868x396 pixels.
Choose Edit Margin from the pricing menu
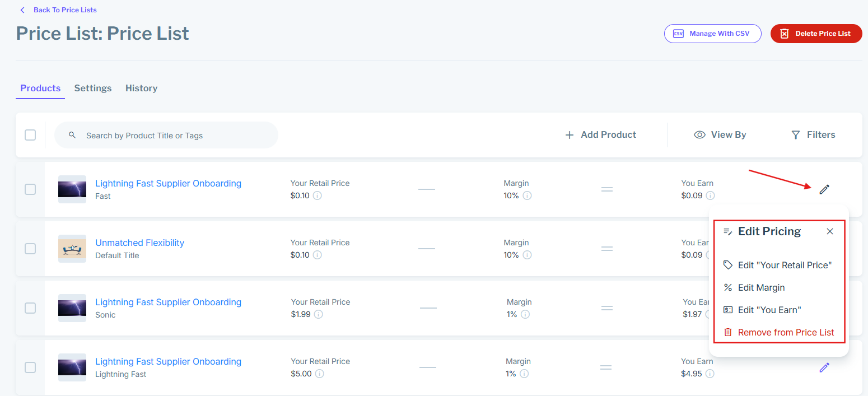(761, 287)
